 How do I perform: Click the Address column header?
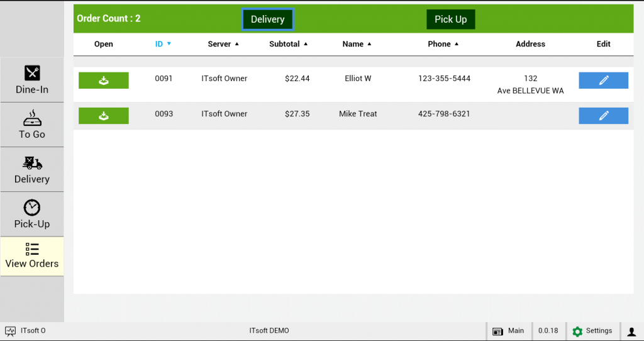pyautogui.click(x=530, y=44)
